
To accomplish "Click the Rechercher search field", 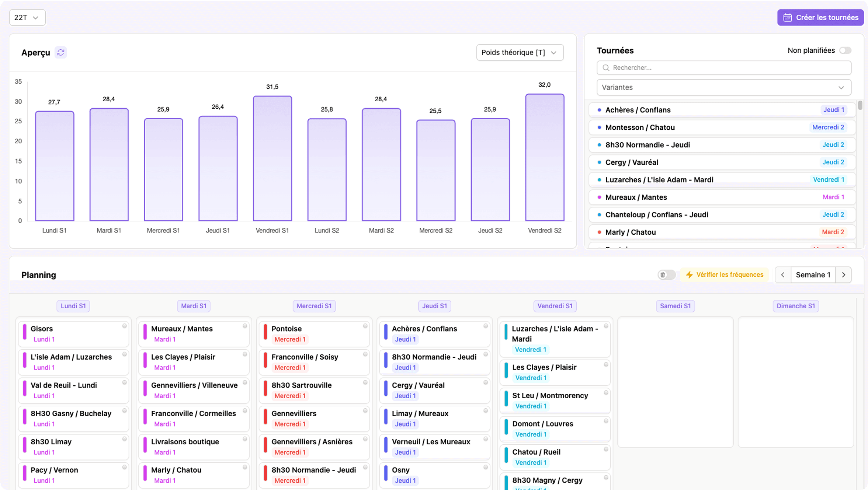I will click(x=723, y=68).
